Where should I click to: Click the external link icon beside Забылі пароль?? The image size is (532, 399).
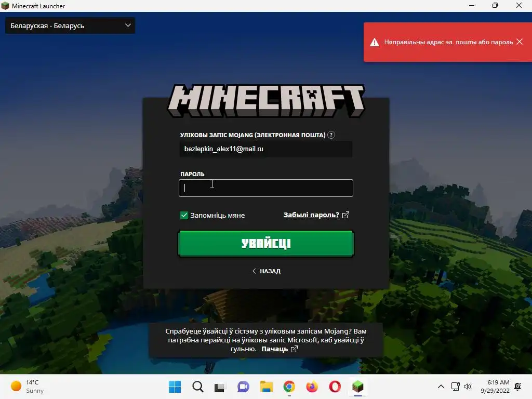tap(345, 215)
